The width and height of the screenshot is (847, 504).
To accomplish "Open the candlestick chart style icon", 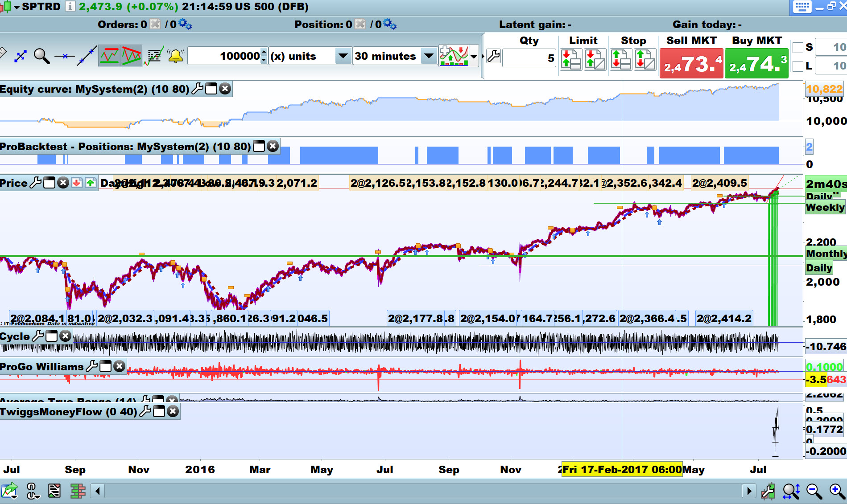I will click(x=5, y=7).
